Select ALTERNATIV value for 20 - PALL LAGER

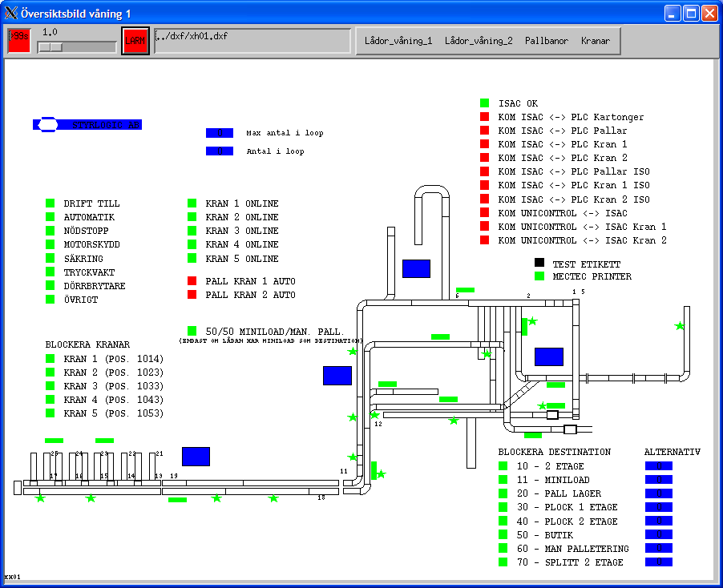(658, 493)
